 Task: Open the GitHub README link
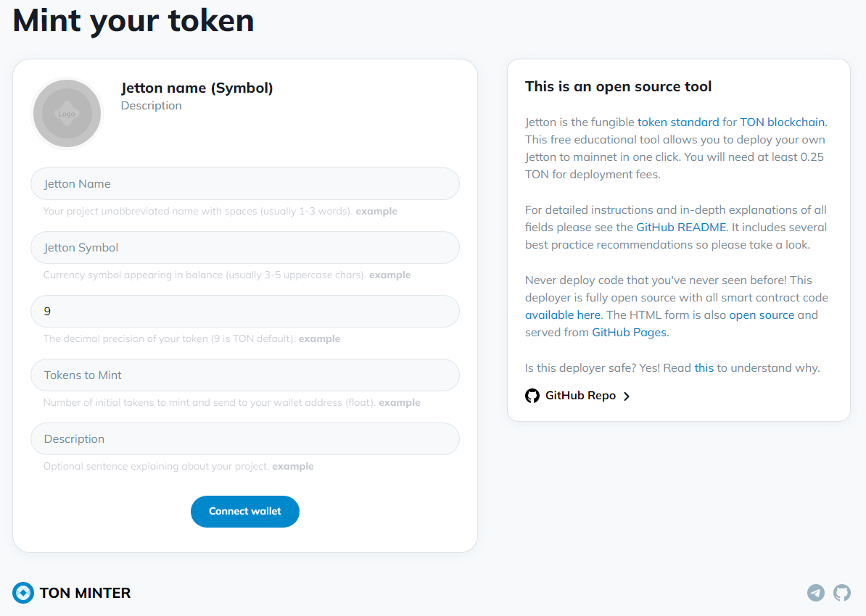pyautogui.click(x=681, y=228)
